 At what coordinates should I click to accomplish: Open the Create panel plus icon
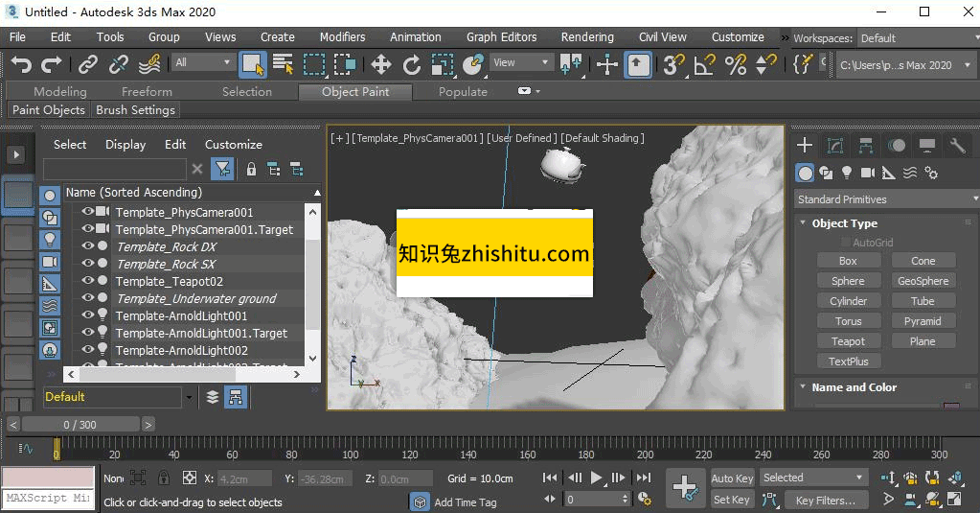(805, 145)
